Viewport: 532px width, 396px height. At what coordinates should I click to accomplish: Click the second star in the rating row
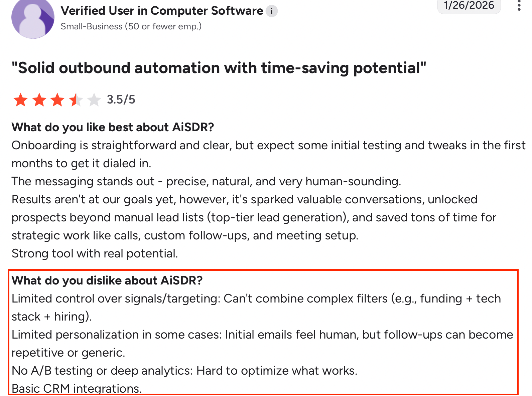click(x=39, y=100)
